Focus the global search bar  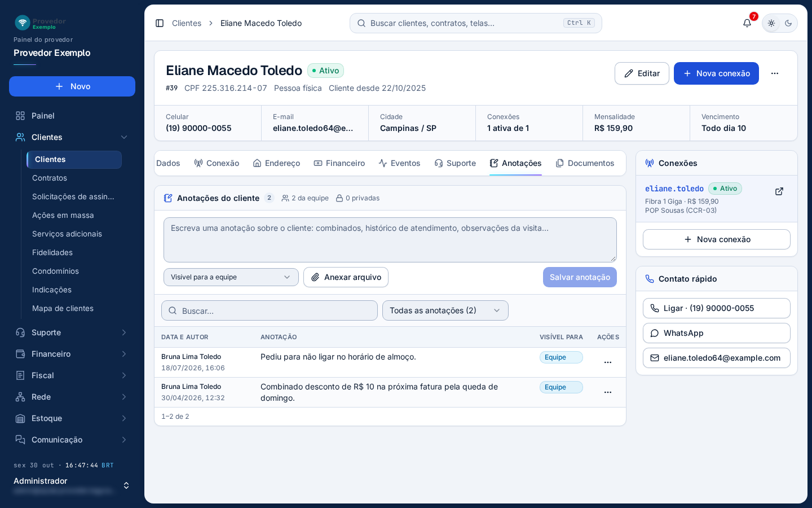pos(476,23)
